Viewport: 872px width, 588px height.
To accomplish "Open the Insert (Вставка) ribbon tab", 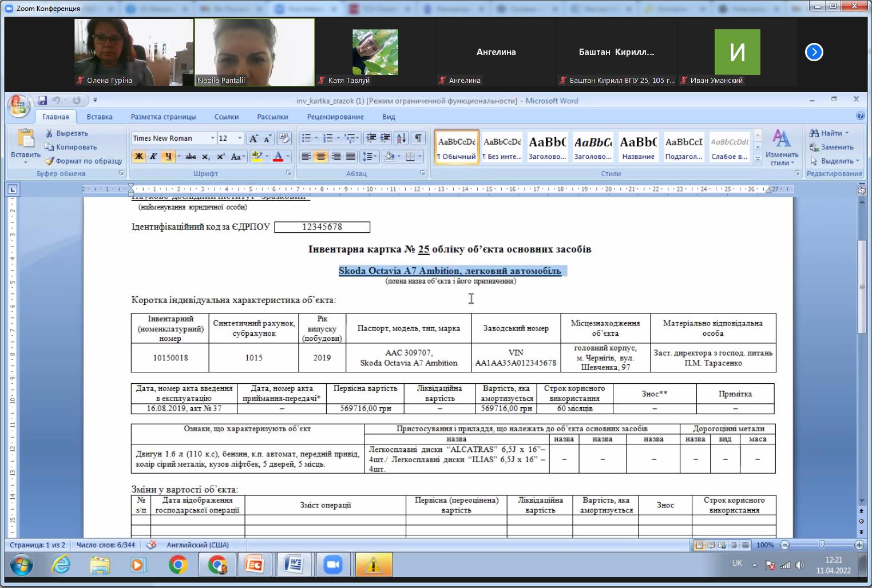I will pos(100,117).
